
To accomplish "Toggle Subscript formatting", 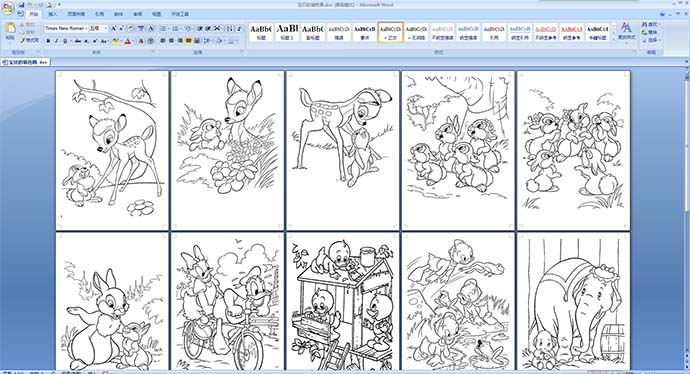I will tap(86, 41).
